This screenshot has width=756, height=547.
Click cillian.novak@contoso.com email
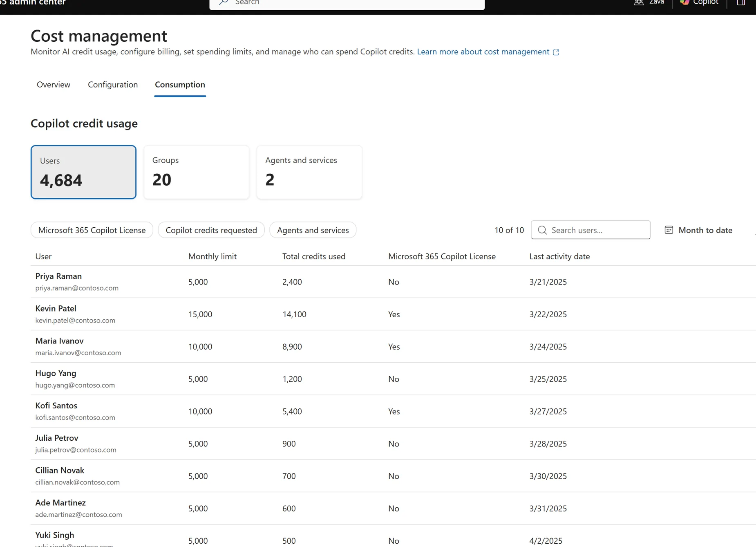click(x=77, y=482)
